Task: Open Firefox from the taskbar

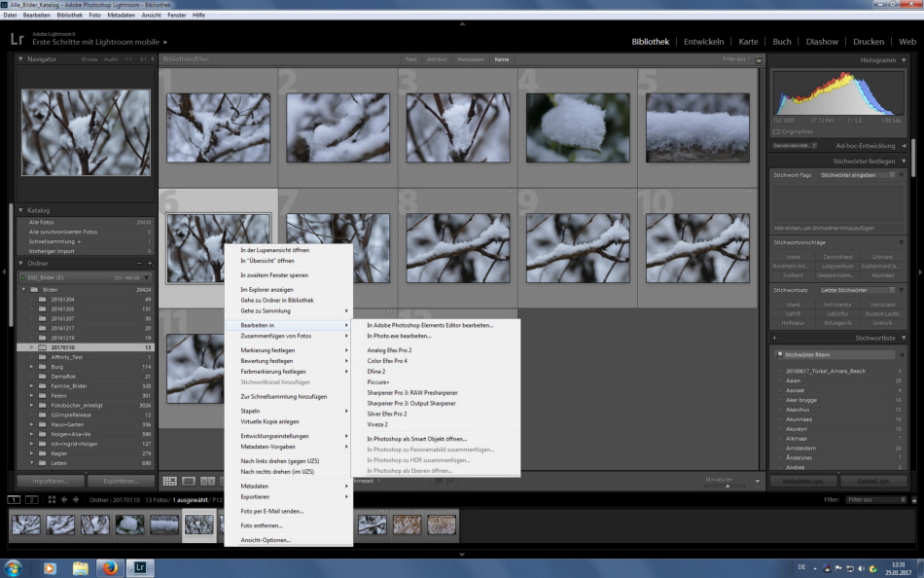Action: (109, 568)
